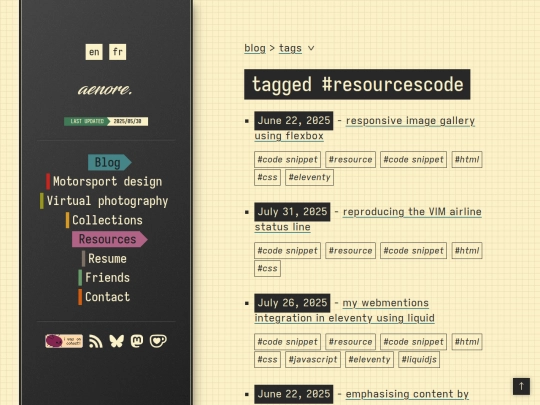The width and height of the screenshot is (540, 405).
Task: Open the Mastodon profile icon
Action: coord(137,341)
